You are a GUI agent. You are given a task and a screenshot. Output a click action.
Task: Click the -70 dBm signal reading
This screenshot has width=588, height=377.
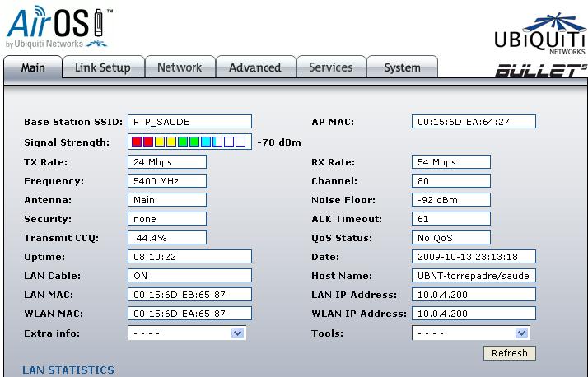279,142
